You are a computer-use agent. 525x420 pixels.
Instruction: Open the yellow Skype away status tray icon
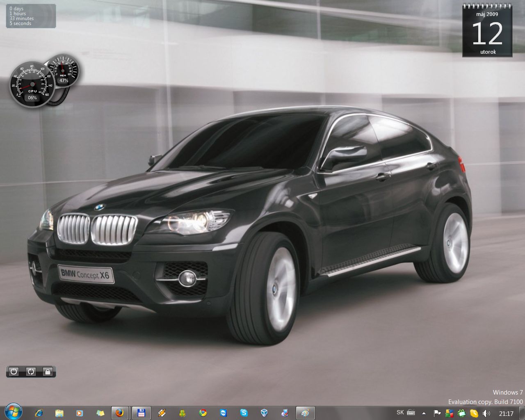coord(474,413)
